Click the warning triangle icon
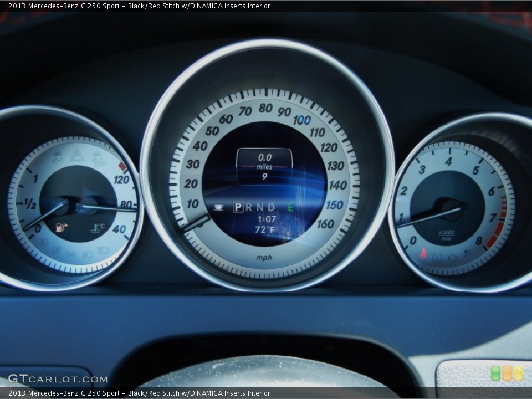532x399 pixels. pyautogui.click(x=76, y=155)
